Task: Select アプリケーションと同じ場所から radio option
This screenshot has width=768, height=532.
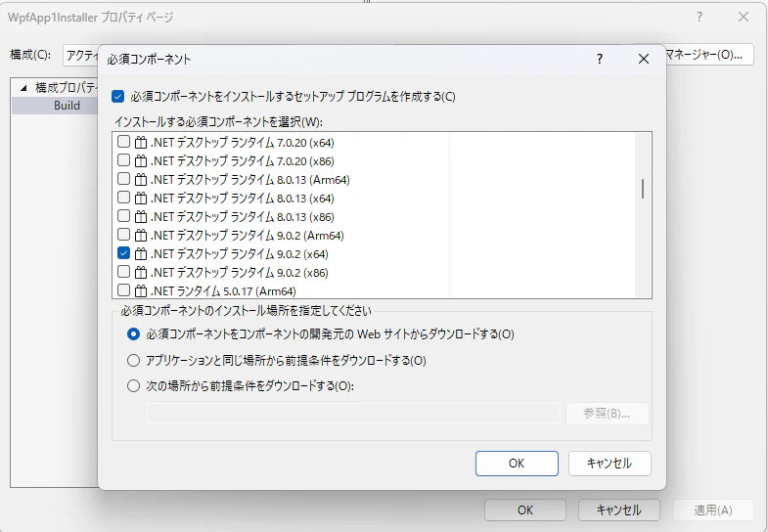Action: coord(133,361)
